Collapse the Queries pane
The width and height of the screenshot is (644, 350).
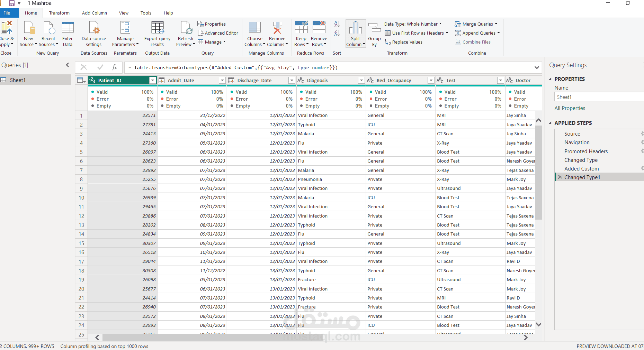[68, 65]
